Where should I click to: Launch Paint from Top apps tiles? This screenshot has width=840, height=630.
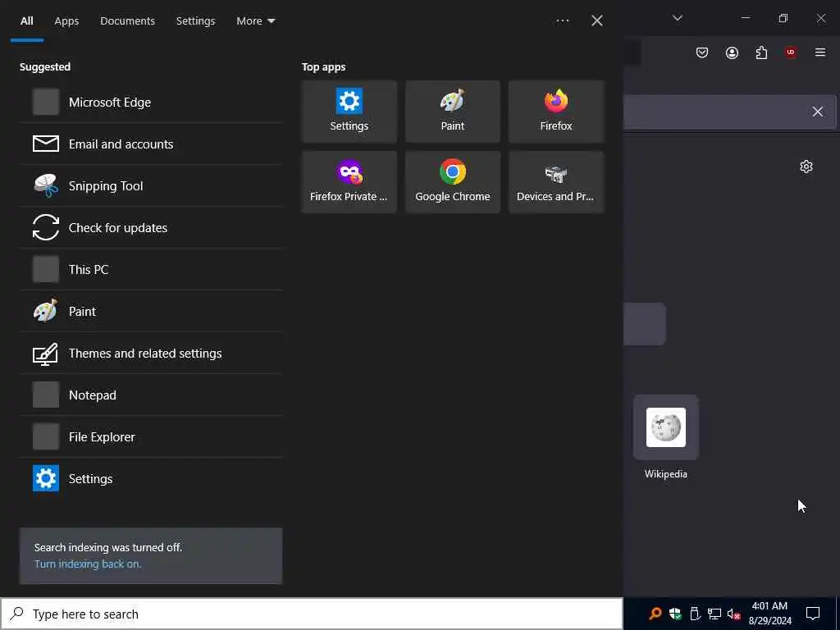click(453, 112)
